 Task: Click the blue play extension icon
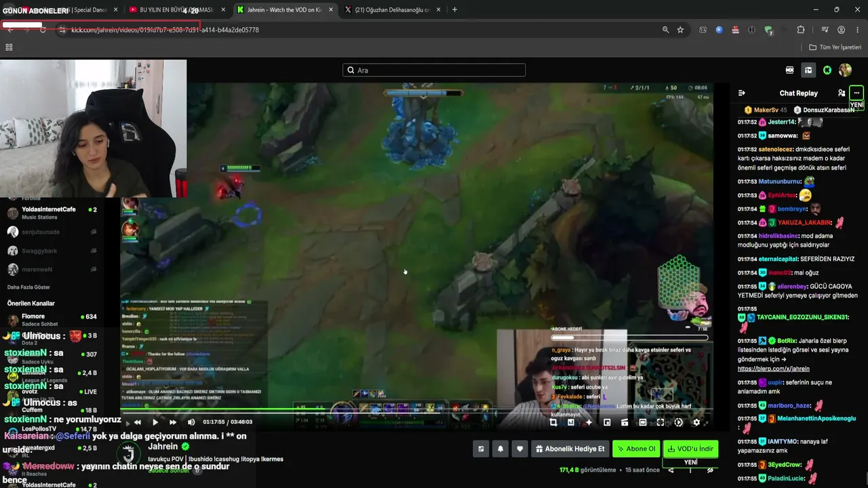point(719,30)
